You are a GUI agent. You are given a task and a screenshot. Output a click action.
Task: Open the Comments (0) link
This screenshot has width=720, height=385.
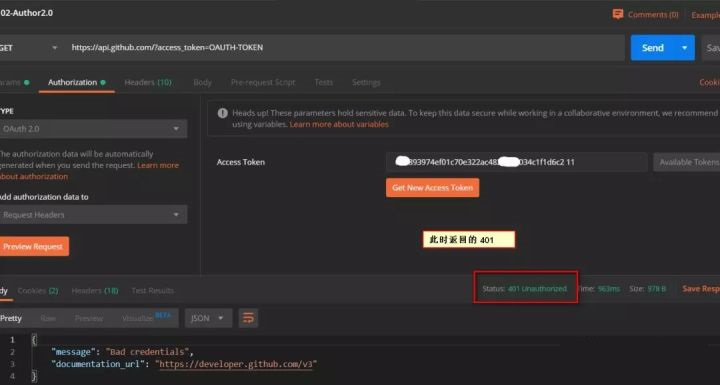[x=653, y=15]
